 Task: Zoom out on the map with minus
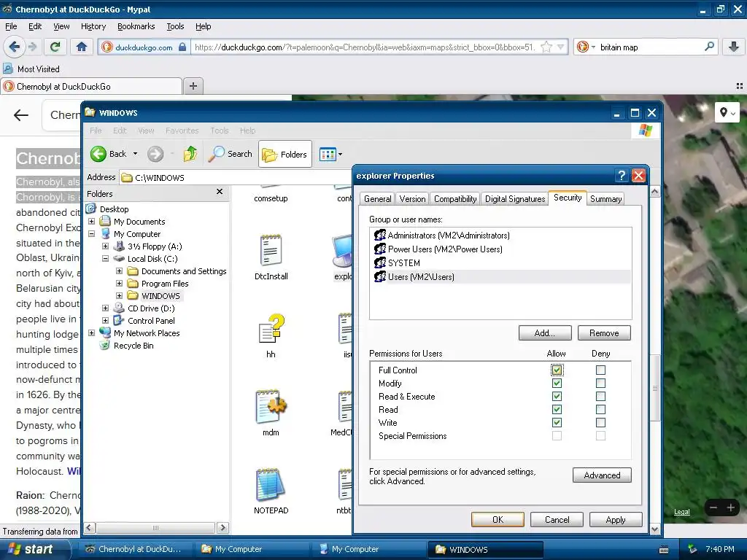point(713,507)
